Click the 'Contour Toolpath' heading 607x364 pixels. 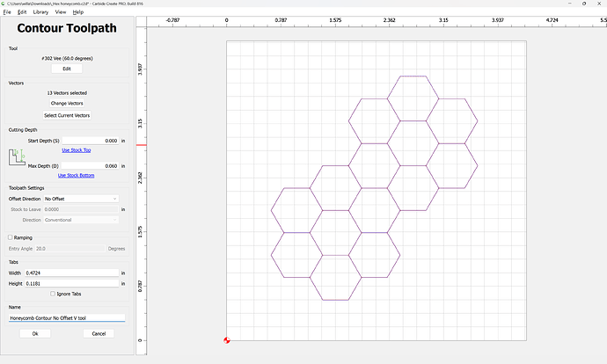pos(67,28)
